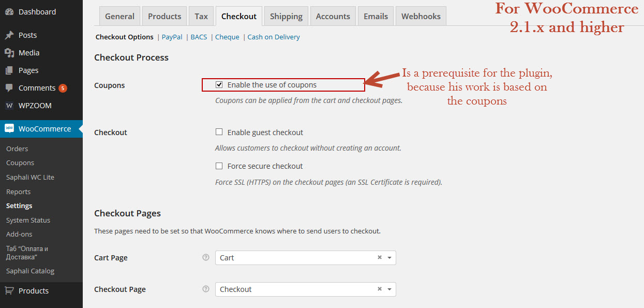Open the PayPal checkout sub-link
Viewport: 644px width, 308px height.
172,37
